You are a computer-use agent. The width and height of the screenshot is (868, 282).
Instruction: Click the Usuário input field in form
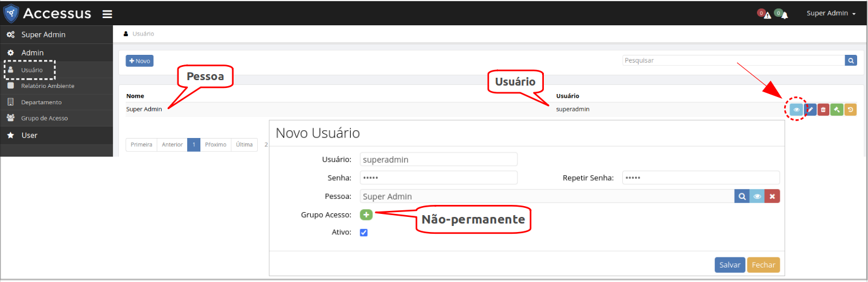[438, 160]
